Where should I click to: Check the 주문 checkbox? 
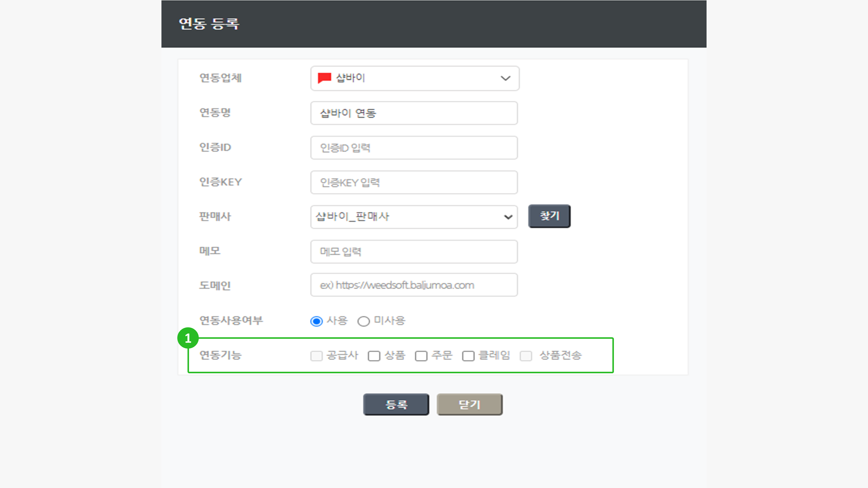click(x=421, y=356)
